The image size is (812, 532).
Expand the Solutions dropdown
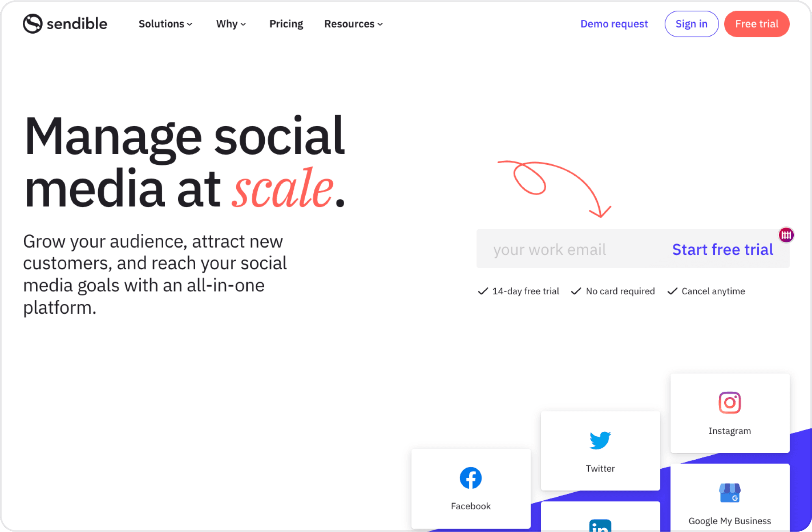click(x=165, y=24)
